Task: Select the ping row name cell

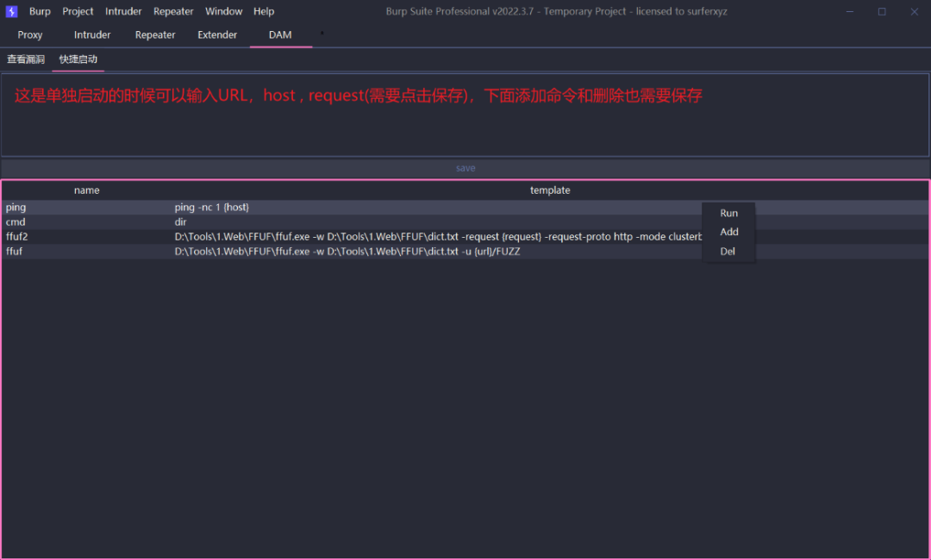Action: pyautogui.click(x=87, y=207)
